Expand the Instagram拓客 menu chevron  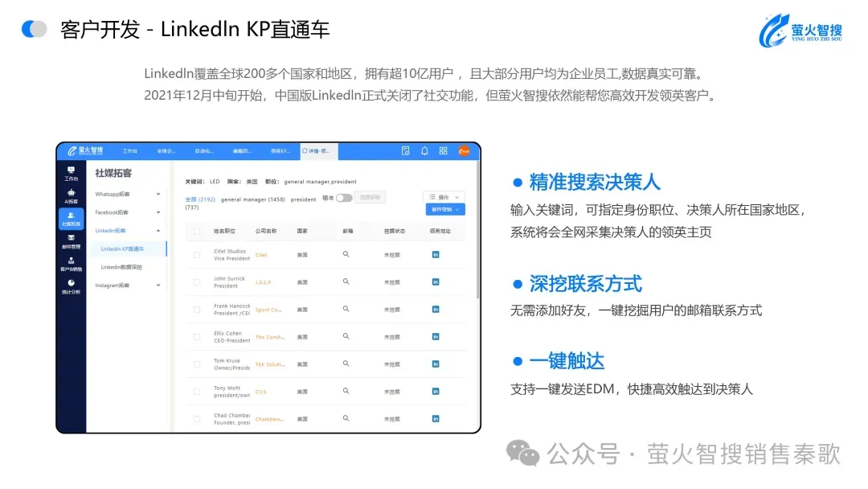click(158, 286)
